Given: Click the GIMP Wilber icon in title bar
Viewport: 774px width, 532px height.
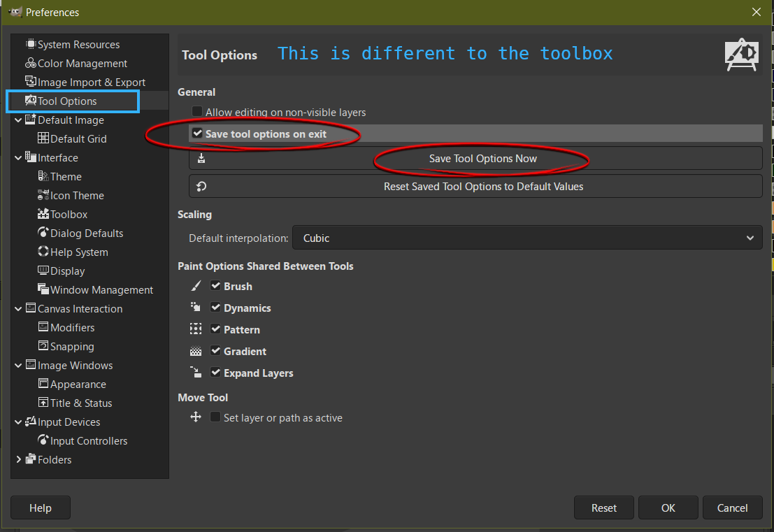Looking at the screenshot, I should click(15, 12).
